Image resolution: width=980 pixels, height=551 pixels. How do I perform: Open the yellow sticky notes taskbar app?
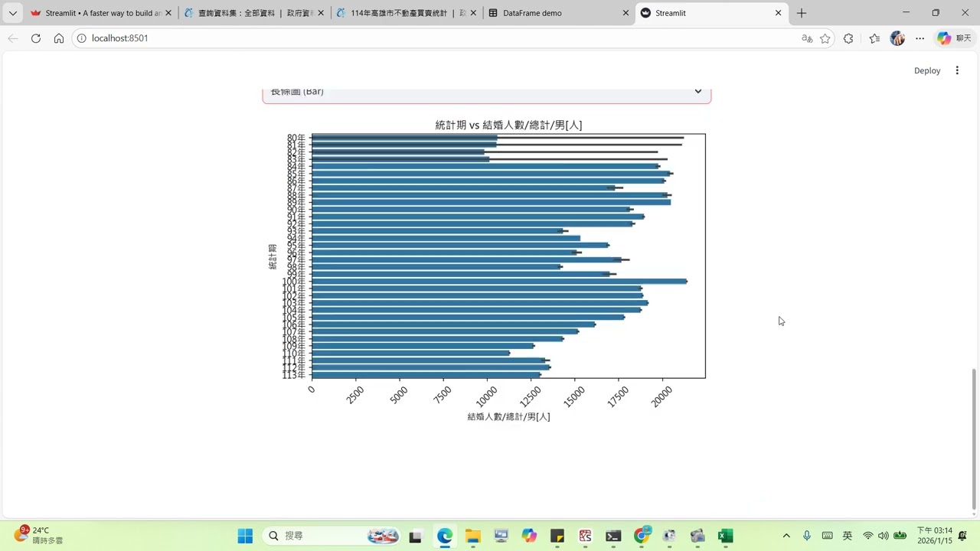557,536
